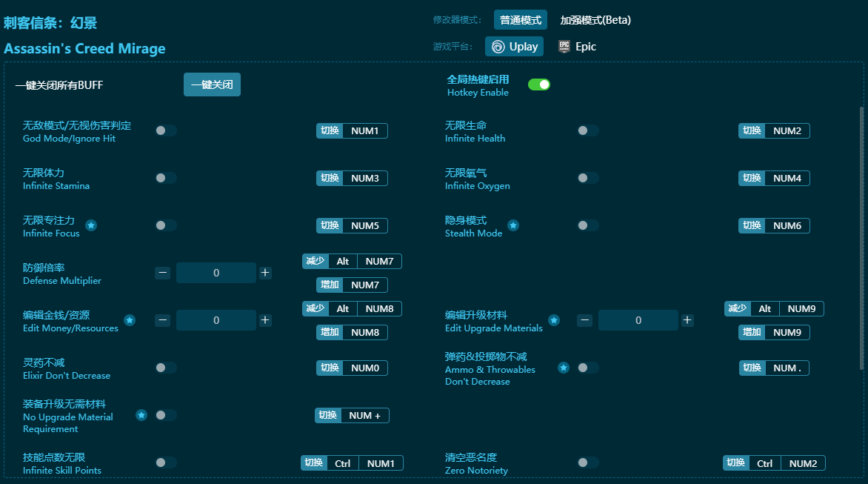Enable God Mode/Ignore Hit toggle
Viewport: 868px width, 484px height.
click(166, 130)
